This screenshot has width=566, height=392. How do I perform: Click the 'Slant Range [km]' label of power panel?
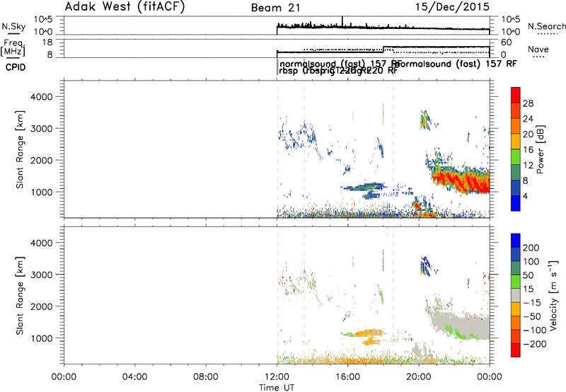20,149
